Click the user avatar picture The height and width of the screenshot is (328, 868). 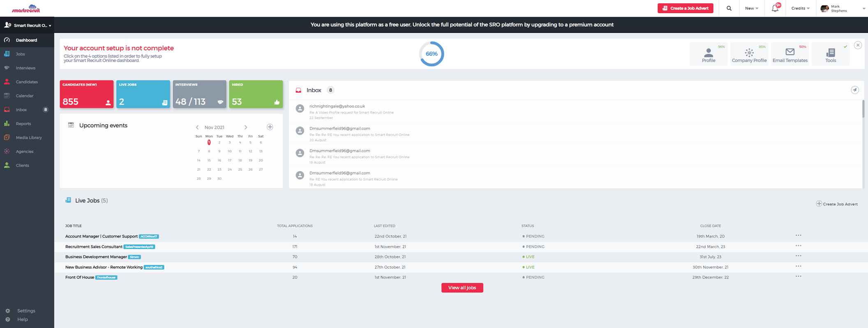(824, 9)
